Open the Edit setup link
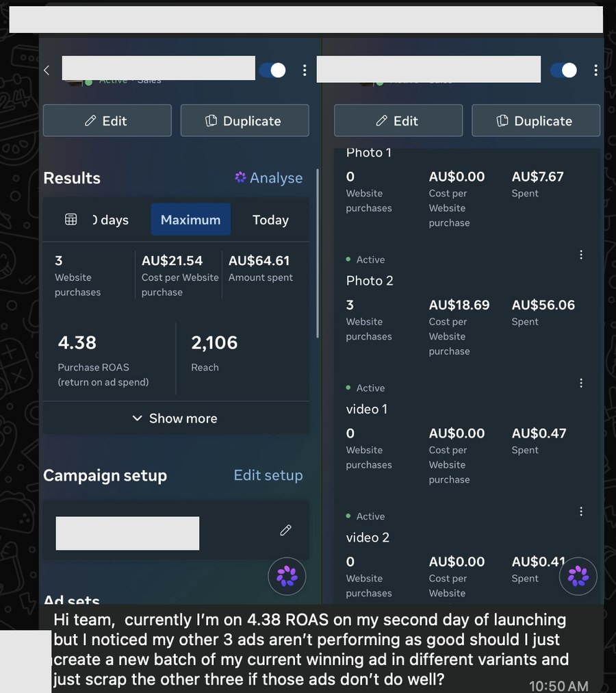 click(x=268, y=475)
